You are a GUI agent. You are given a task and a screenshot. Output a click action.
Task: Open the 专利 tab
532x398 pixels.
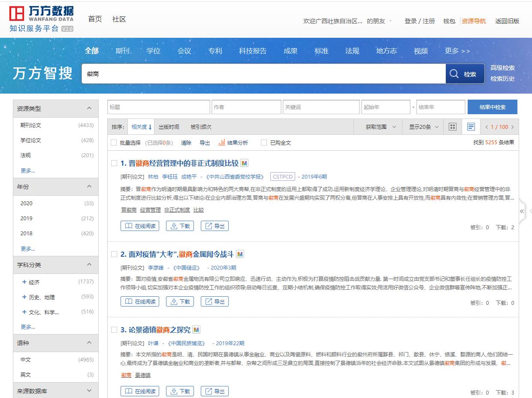tap(215, 51)
